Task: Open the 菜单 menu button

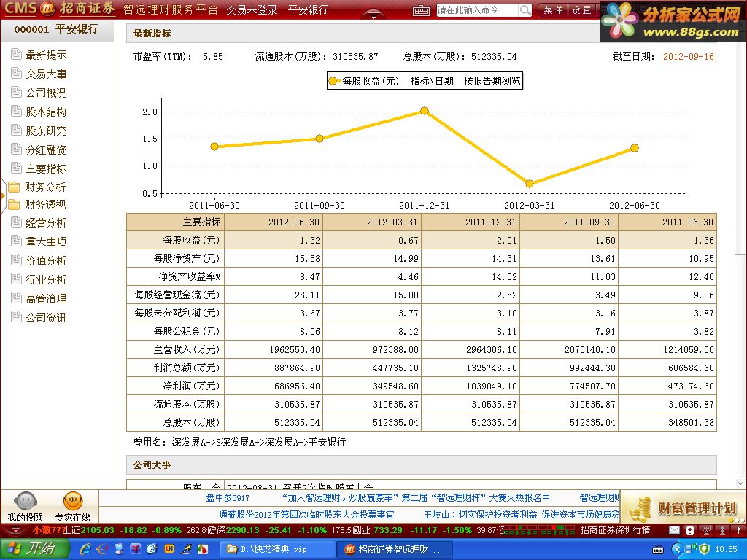Action: (553, 10)
